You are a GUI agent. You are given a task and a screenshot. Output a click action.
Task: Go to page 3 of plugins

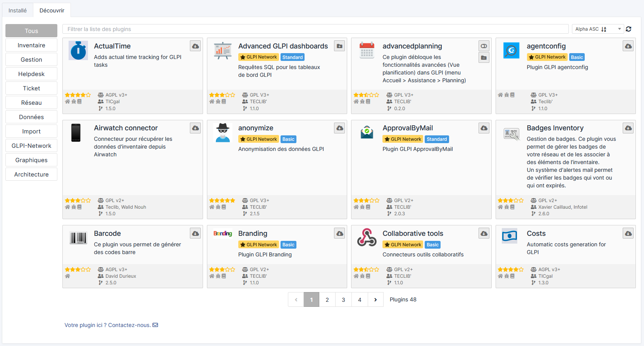pos(343,299)
